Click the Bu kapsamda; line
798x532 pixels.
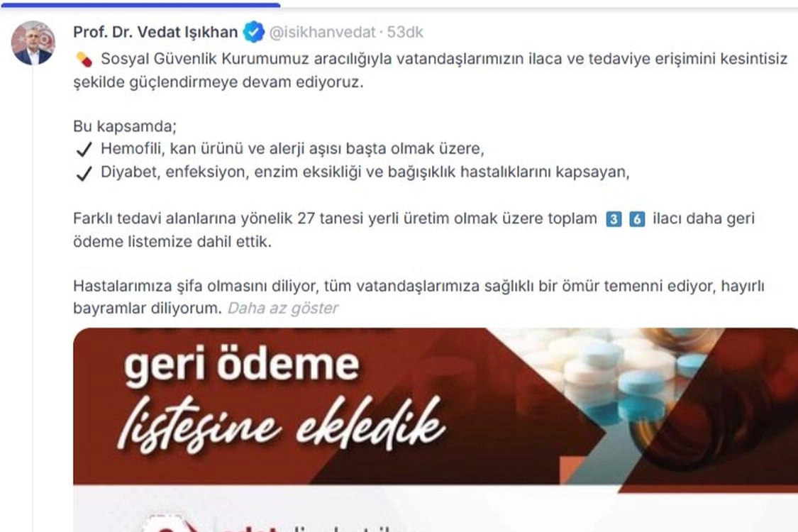click(x=125, y=126)
